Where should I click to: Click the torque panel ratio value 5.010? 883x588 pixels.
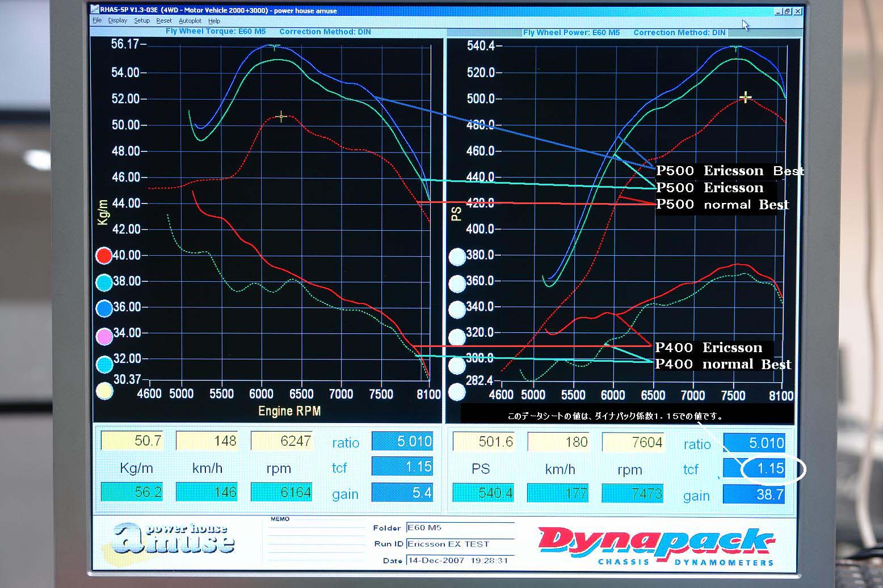(x=402, y=441)
